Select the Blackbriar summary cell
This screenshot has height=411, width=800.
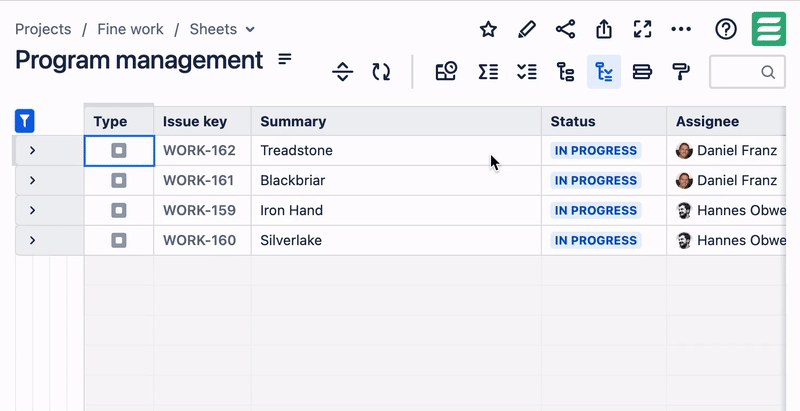(x=396, y=180)
